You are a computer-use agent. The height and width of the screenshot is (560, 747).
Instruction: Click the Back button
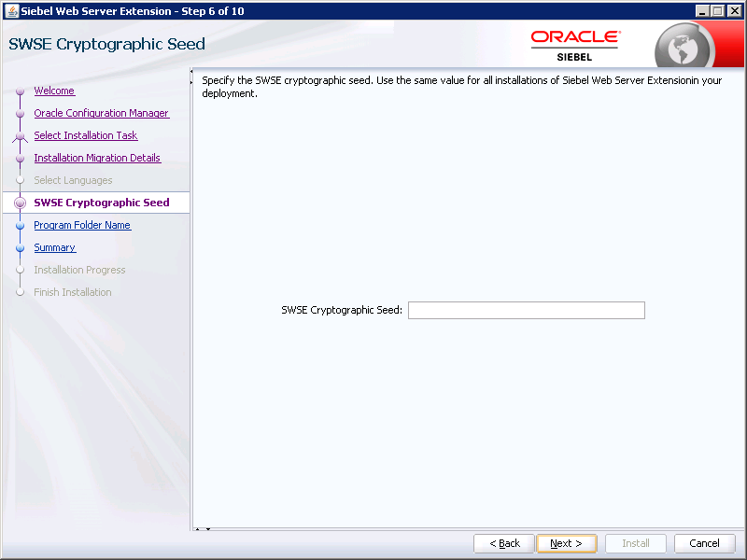point(504,543)
